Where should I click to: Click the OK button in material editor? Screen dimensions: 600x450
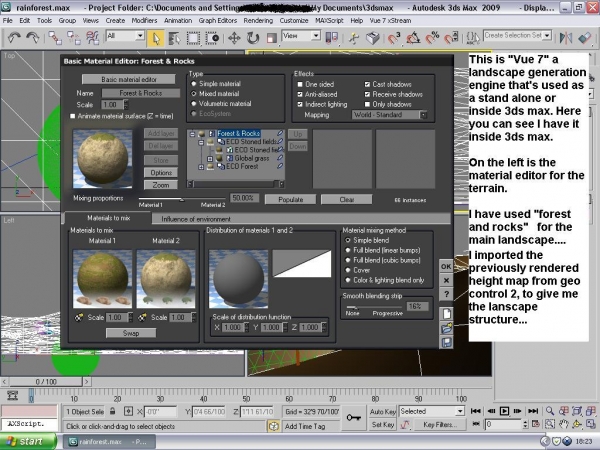point(446,266)
